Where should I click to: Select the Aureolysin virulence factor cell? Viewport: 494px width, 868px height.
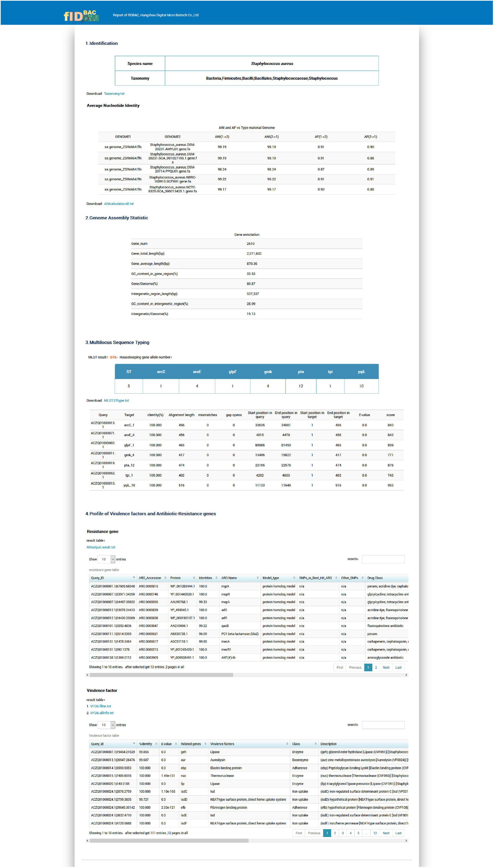pos(249,760)
